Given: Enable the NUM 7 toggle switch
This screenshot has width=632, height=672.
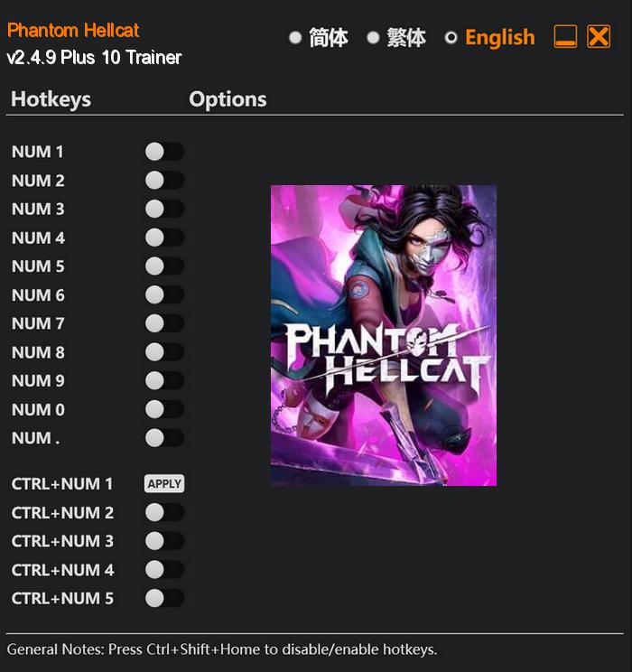Looking at the screenshot, I should (x=164, y=323).
